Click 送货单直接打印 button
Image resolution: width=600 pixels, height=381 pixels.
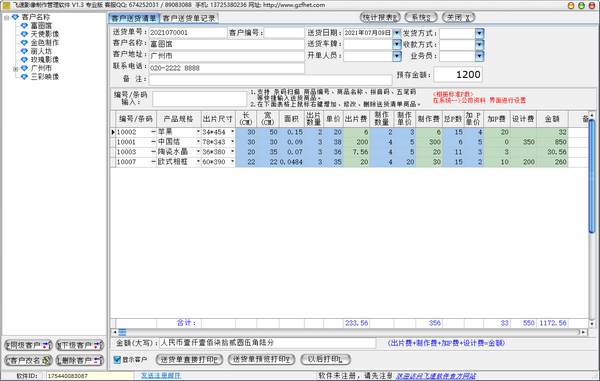click(189, 360)
